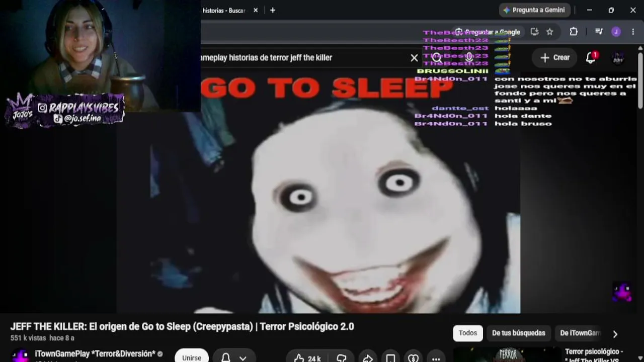
Task: Click the Crear button
Action: 555,58
